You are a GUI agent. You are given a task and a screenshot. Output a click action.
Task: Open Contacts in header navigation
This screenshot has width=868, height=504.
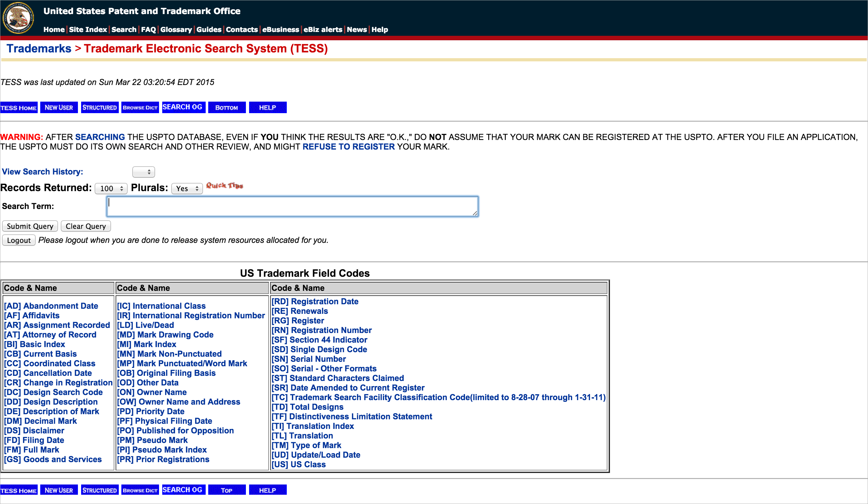click(x=242, y=30)
